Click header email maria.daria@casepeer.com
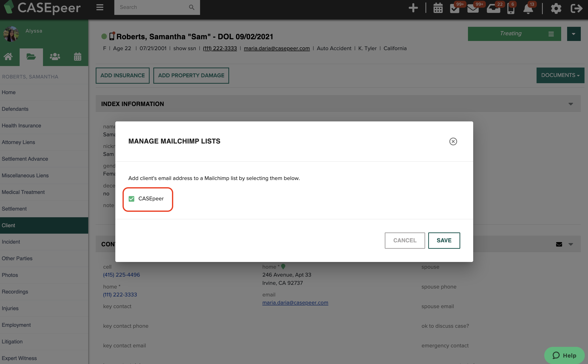The height and width of the screenshot is (364, 588). pyautogui.click(x=277, y=48)
